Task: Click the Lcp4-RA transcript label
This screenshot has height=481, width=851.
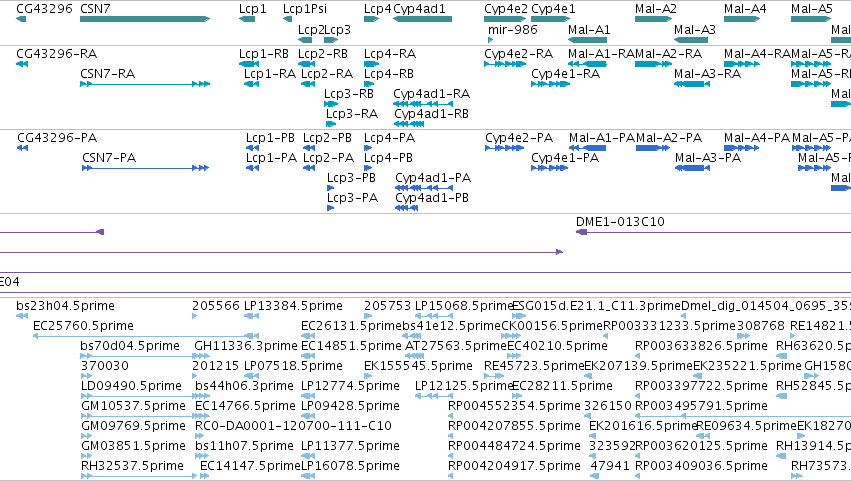Action: (x=390, y=54)
